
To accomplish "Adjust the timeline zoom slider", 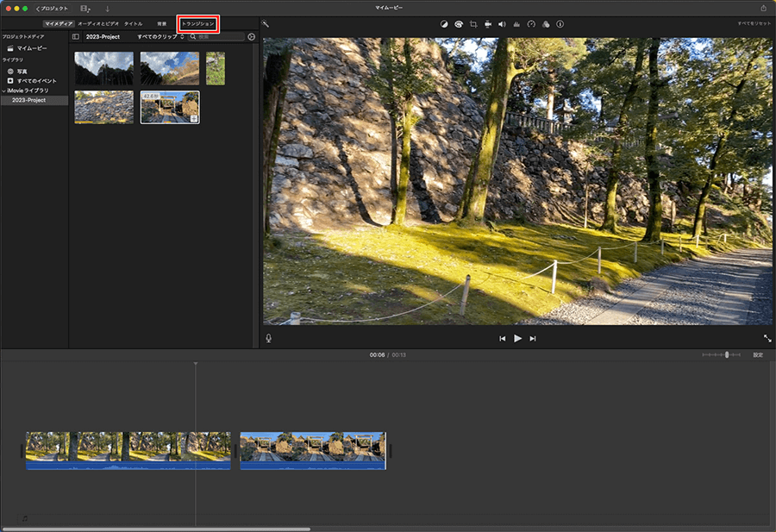I will pos(727,354).
